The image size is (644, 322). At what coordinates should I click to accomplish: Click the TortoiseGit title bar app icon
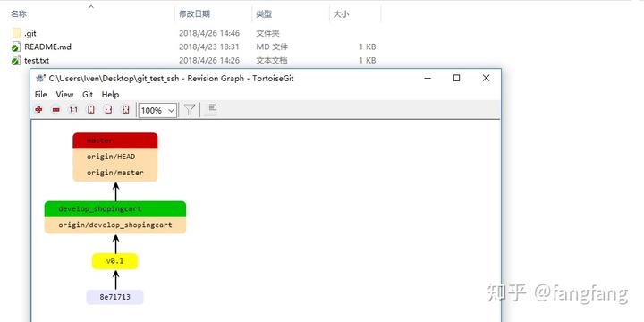[40, 78]
